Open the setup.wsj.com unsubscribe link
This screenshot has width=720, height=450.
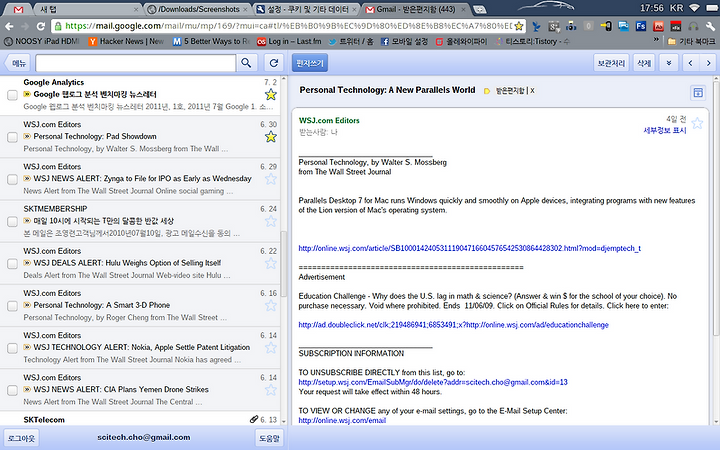433,382
